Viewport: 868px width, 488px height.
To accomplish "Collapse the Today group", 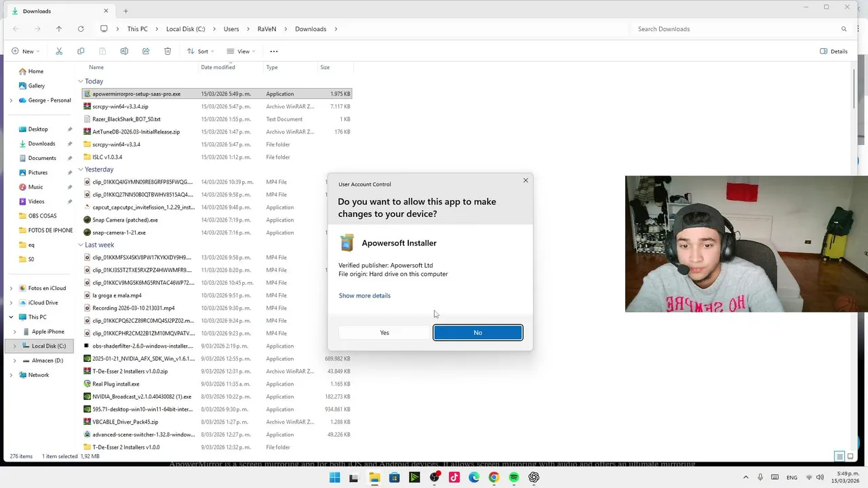I will pyautogui.click(x=80, y=81).
